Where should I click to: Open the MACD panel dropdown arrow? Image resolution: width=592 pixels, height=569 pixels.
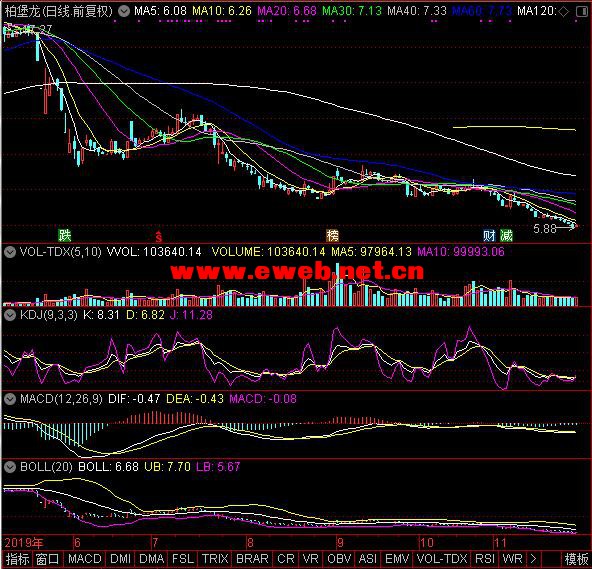[10, 398]
